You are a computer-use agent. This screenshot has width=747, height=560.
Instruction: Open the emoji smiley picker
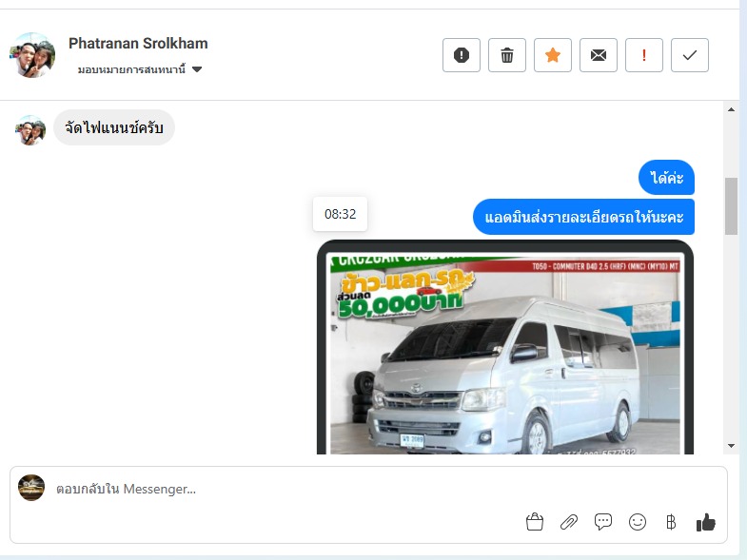(x=638, y=522)
